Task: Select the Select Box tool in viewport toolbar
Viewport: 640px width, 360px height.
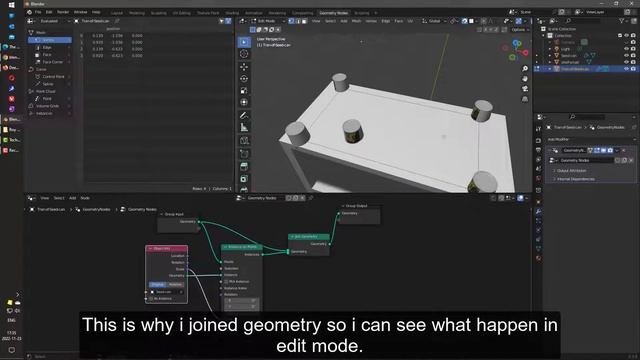Action: [x=244, y=42]
